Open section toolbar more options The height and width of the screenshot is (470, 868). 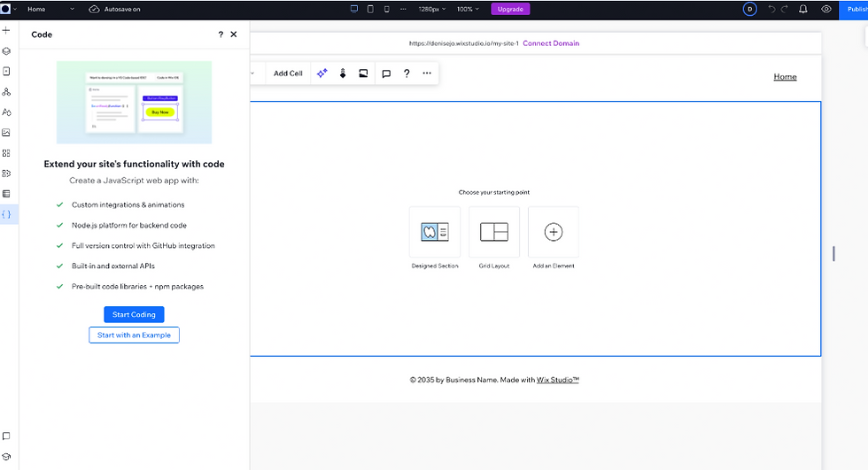[427, 73]
